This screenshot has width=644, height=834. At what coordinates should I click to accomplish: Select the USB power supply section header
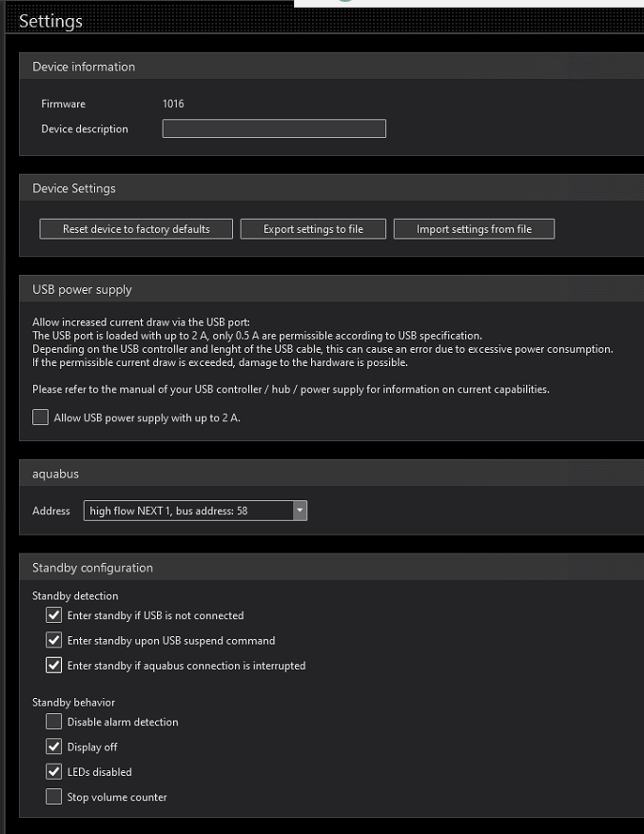pos(82,289)
